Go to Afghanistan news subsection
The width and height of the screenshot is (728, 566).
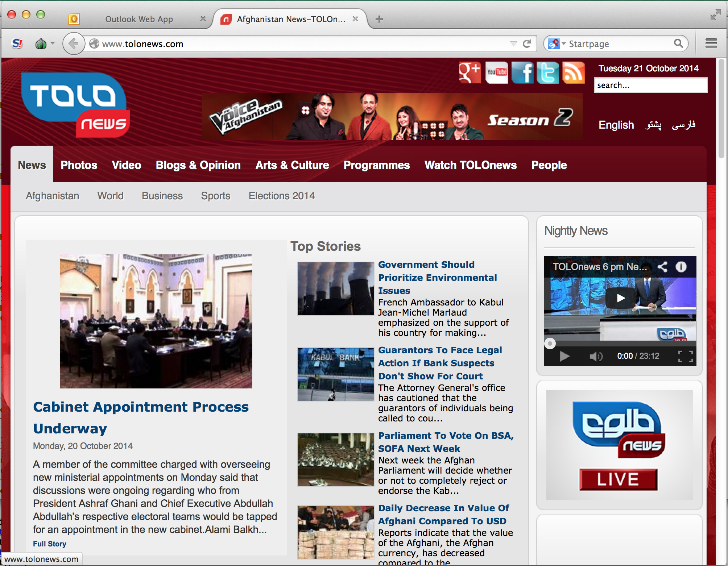coord(53,196)
